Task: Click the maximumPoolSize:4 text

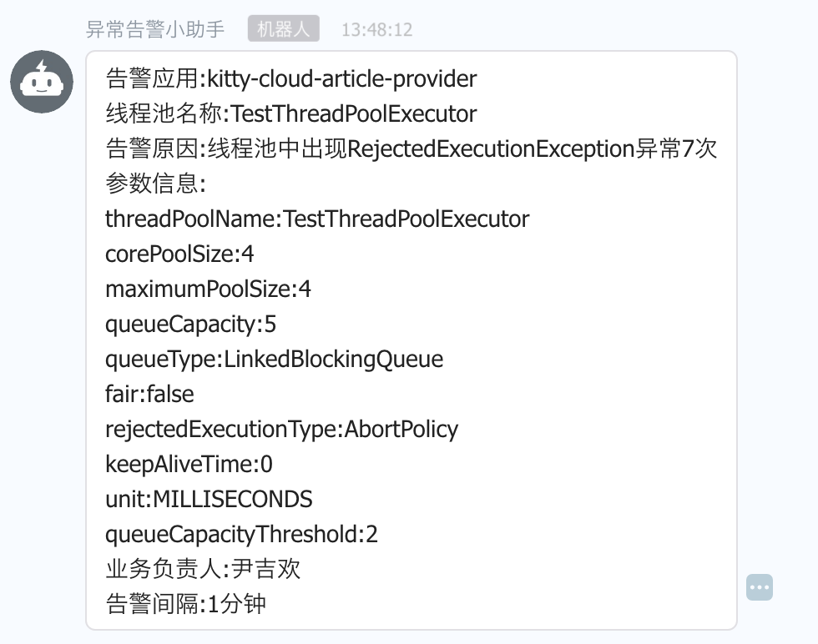Action: click(x=208, y=289)
